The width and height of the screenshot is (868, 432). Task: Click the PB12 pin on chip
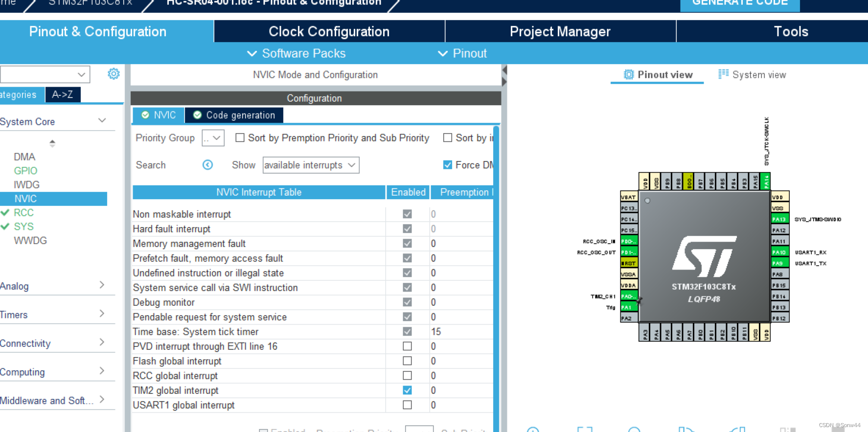779,318
